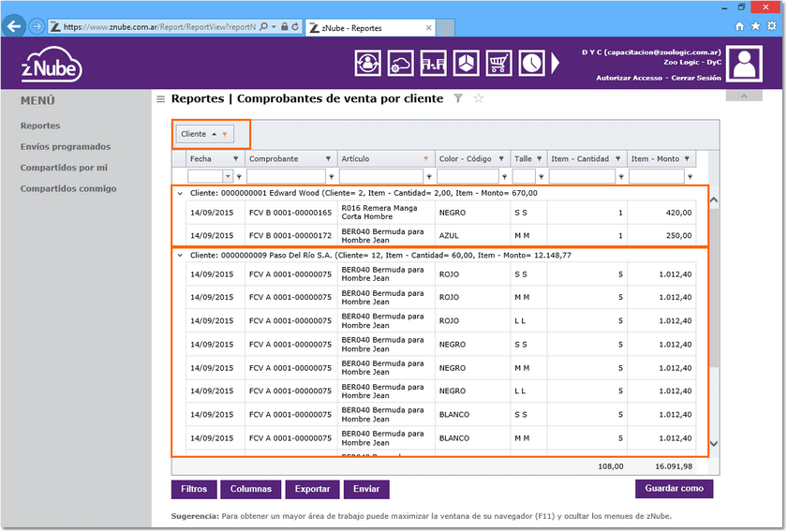Image resolution: width=787 pixels, height=532 pixels.
Task: Open browser tools gear icon
Action: tap(772, 26)
